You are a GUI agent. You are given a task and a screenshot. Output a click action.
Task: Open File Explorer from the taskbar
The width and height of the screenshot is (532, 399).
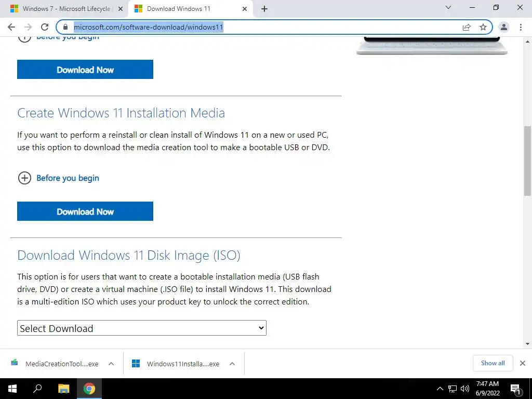[63, 389]
